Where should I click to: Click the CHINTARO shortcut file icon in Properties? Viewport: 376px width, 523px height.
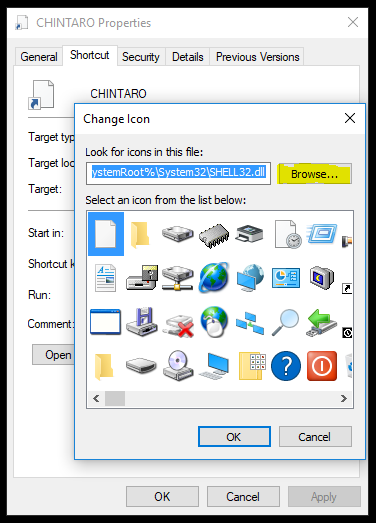point(41,95)
